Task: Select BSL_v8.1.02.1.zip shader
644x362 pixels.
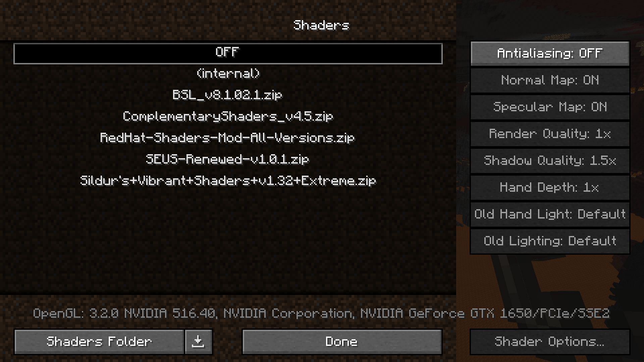Action: click(x=227, y=95)
